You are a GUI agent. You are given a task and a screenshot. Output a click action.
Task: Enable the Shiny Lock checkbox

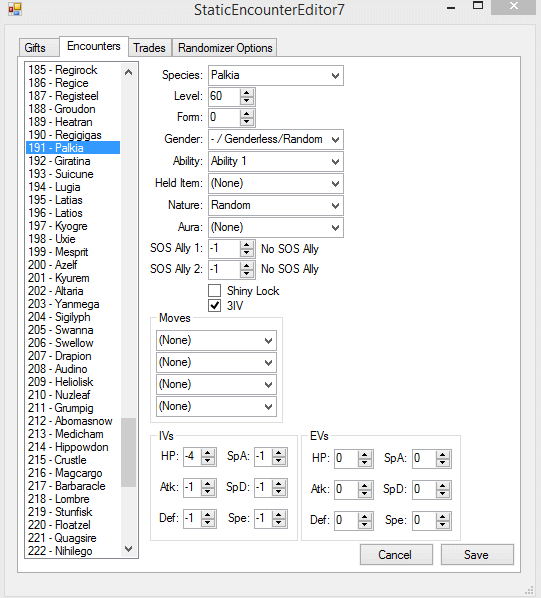(x=215, y=291)
